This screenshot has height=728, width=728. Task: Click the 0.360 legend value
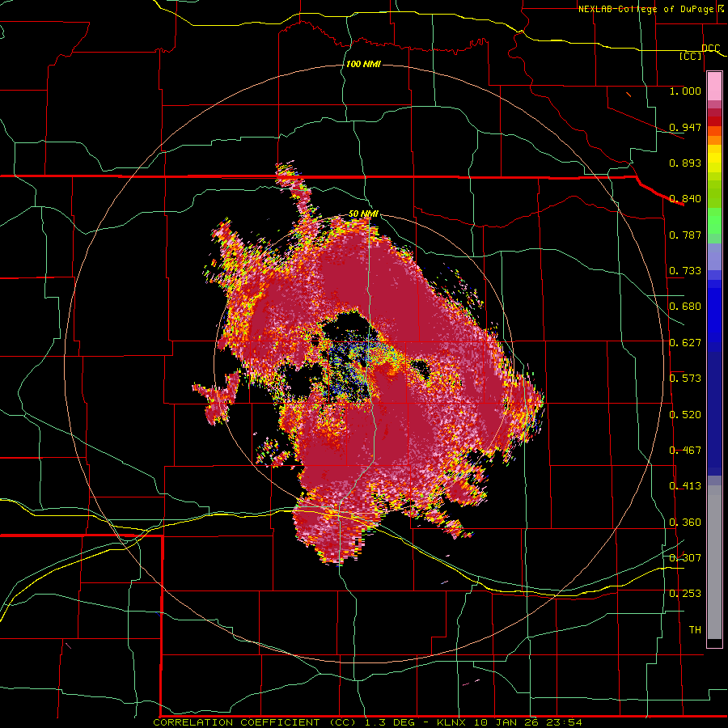tap(685, 523)
